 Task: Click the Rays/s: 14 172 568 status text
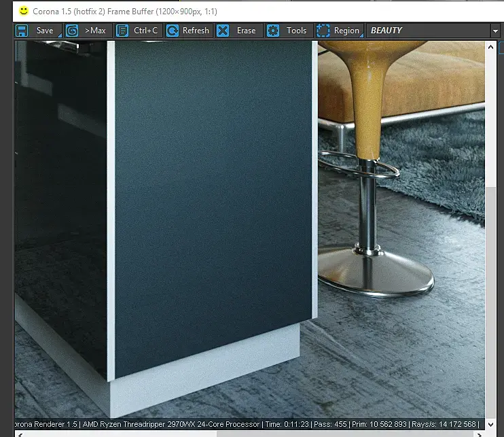(x=444, y=425)
